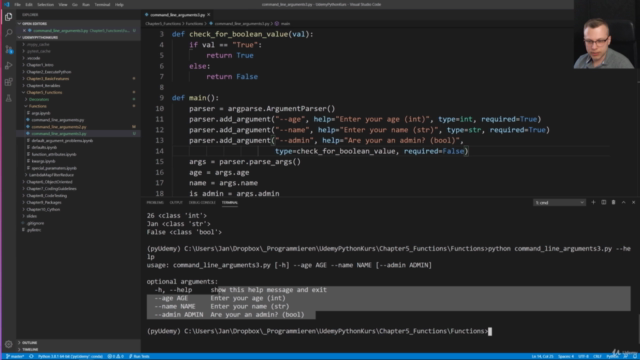Expand the Timeline section
This screenshot has height=360, width=640.
[x=30, y=350]
